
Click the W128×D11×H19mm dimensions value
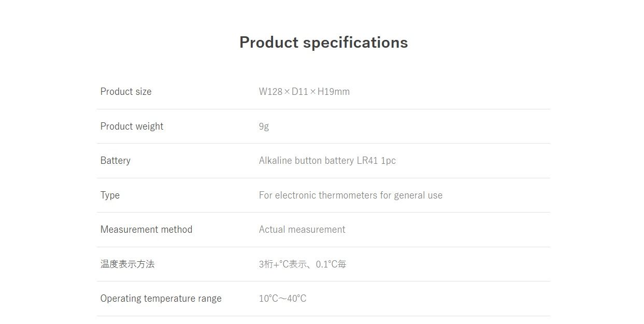click(304, 92)
